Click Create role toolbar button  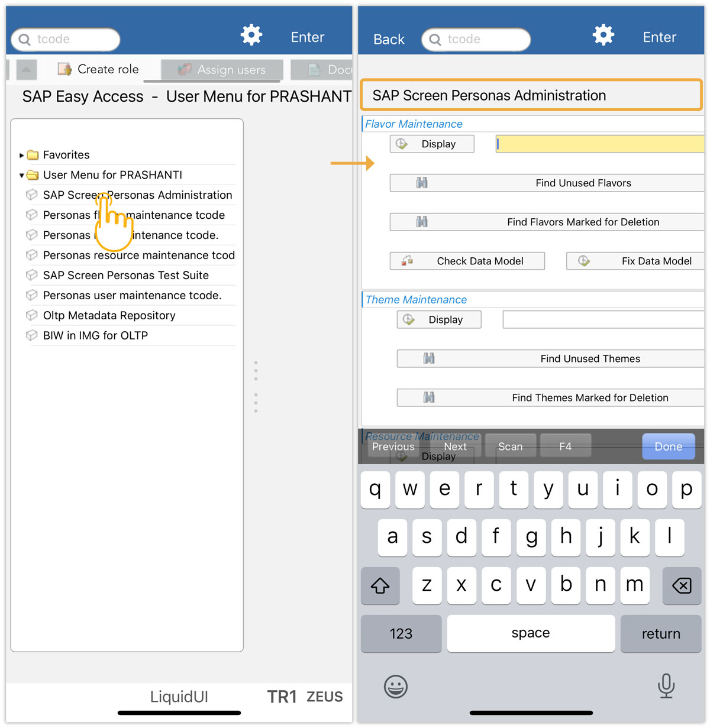pos(98,69)
